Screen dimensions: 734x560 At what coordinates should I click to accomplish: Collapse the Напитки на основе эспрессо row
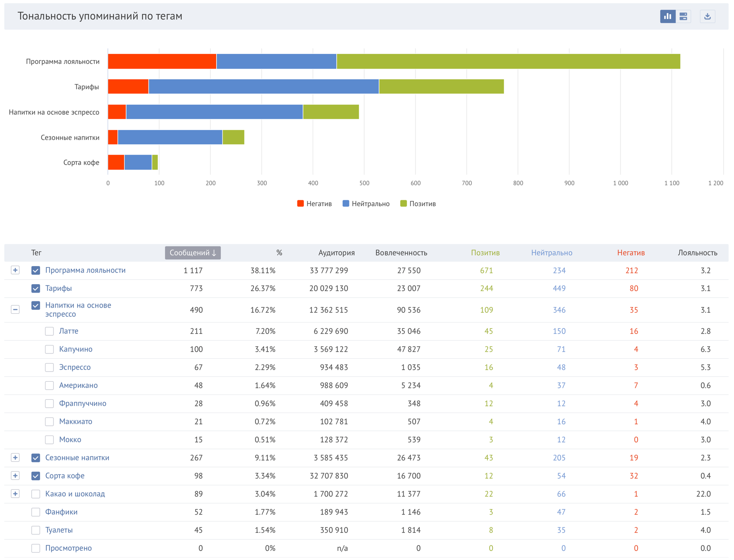(x=15, y=309)
